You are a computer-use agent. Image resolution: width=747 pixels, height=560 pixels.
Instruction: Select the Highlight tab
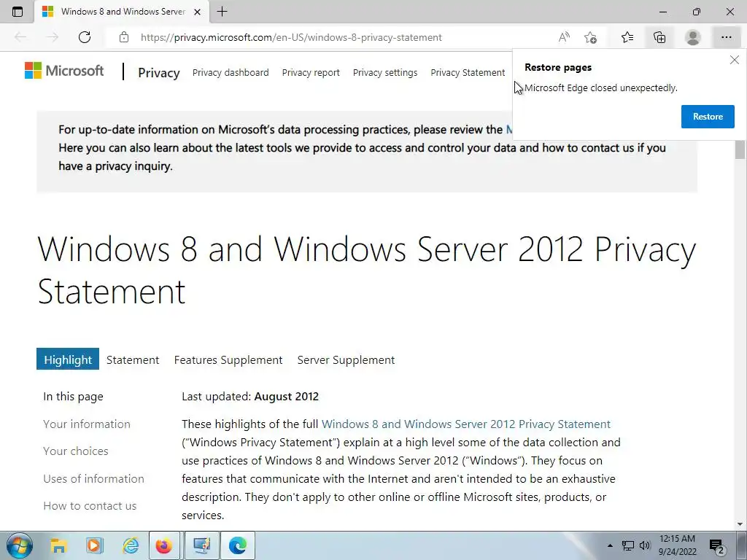(x=68, y=359)
